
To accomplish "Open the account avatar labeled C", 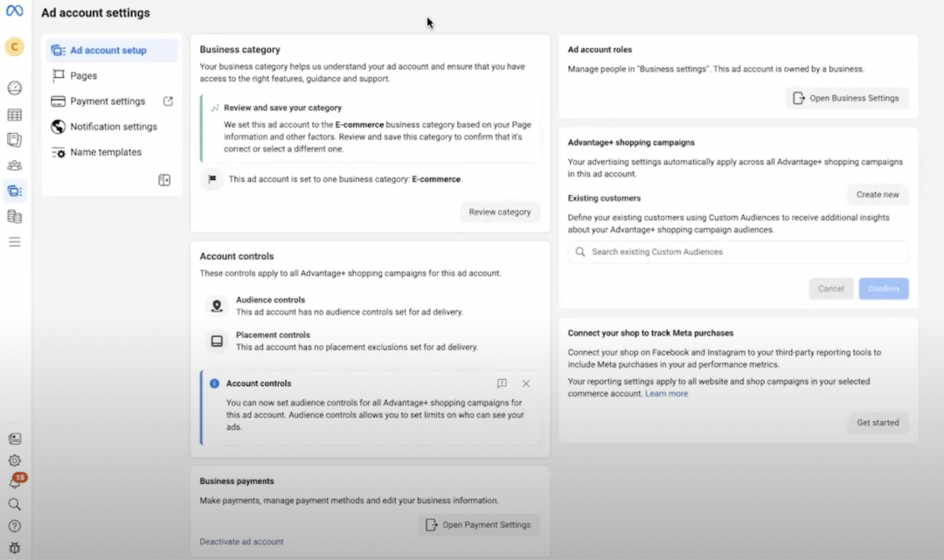I will point(15,46).
